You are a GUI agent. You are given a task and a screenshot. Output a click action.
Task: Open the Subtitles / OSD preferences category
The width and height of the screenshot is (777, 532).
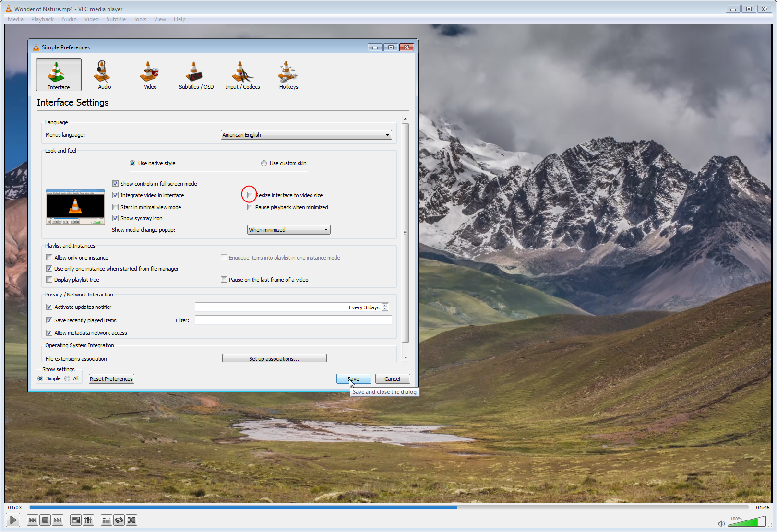(196, 75)
